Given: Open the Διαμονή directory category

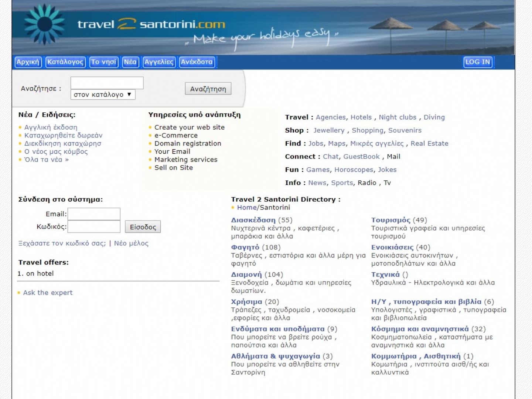Looking at the screenshot, I should point(246,275).
